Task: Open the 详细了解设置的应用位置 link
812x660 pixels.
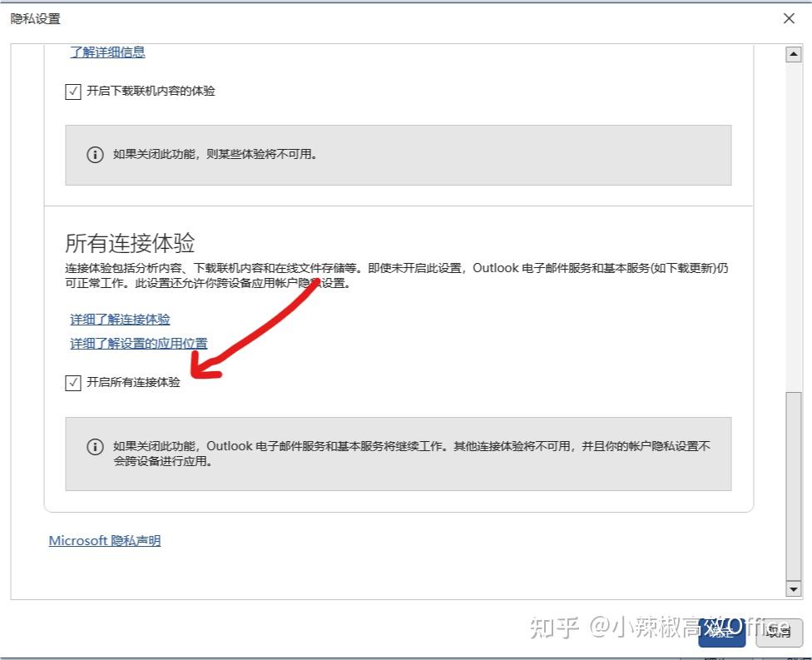Action: (137, 343)
